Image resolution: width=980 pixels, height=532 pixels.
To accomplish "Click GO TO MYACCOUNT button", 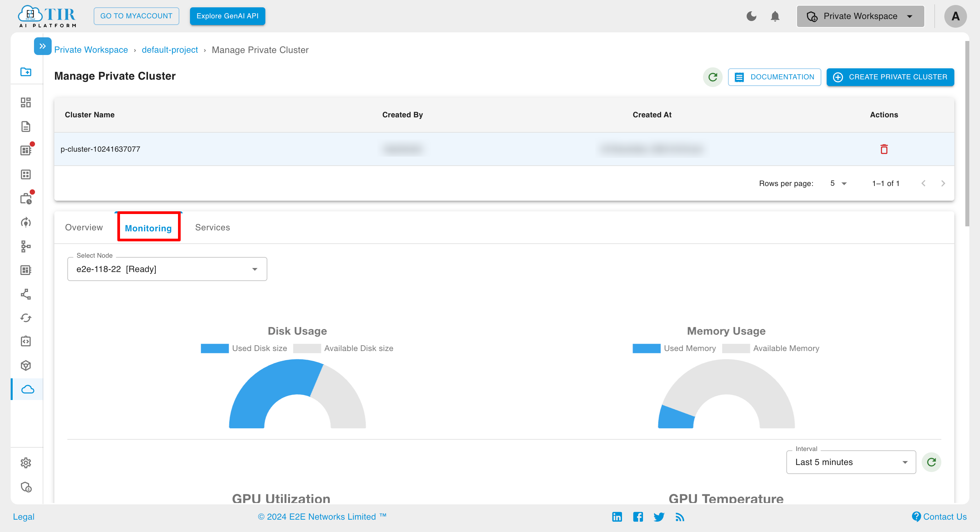I will [x=136, y=16].
